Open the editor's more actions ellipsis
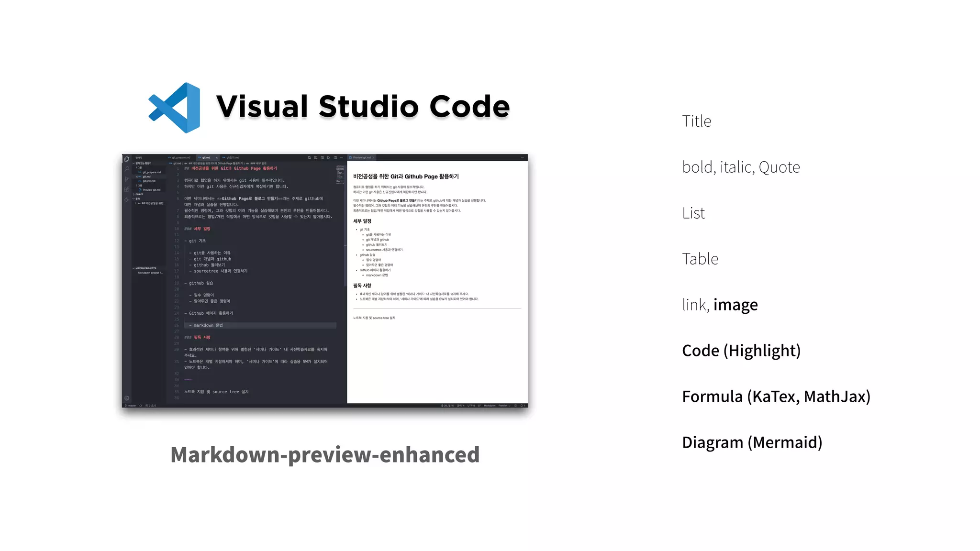 click(x=342, y=157)
